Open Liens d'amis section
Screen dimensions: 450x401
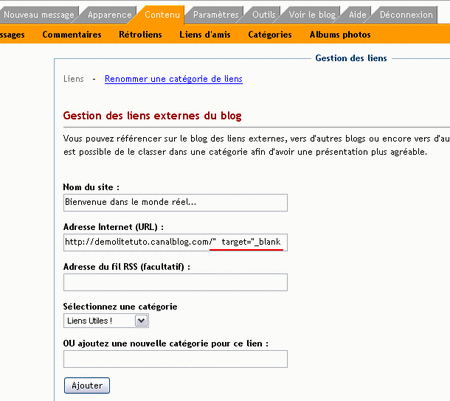(x=205, y=35)
